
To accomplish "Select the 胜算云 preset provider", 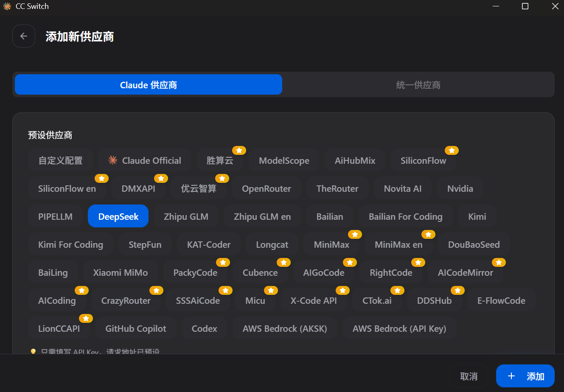I will point(220,160).
